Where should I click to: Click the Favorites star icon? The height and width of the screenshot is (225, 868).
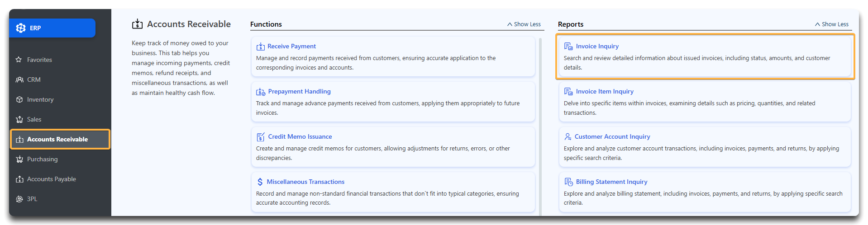[19, 60]
